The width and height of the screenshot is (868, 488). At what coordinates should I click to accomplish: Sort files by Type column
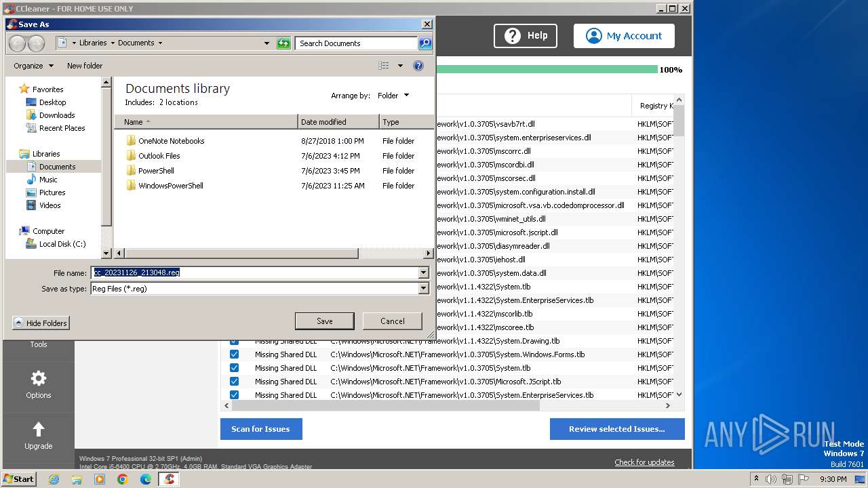coord(406,122)
